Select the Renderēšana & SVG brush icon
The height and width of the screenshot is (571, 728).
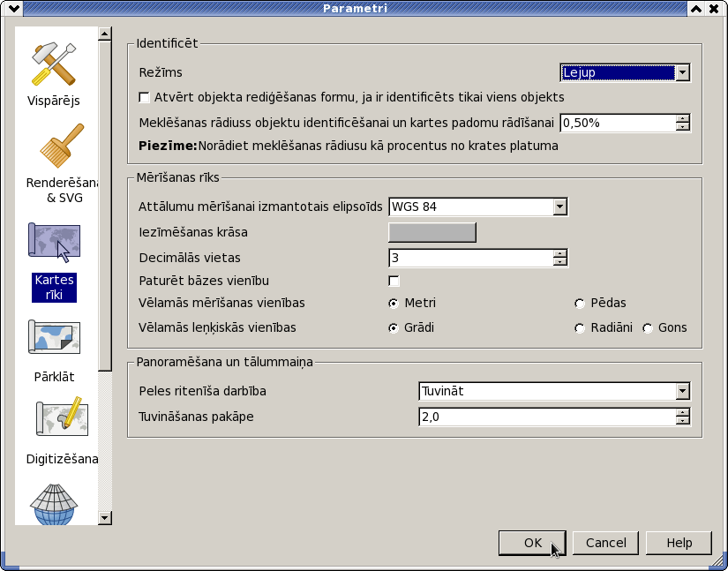click(x=63, y=146)
